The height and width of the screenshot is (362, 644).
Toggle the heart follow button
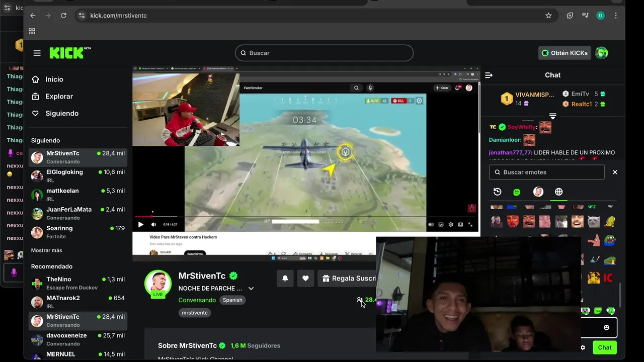click(305, 278)
